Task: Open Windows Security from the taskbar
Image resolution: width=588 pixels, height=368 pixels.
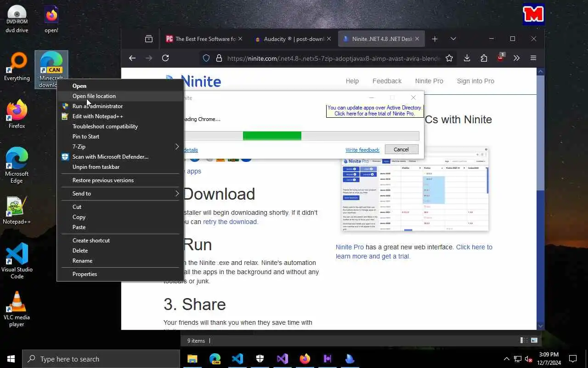Action: click(x=260, y=359)
